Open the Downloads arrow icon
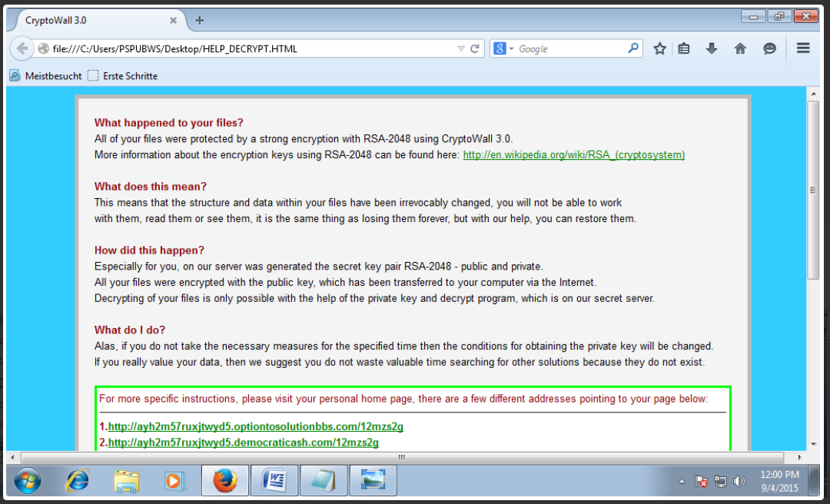The image size is (830, 504). [x=712, y=48]
